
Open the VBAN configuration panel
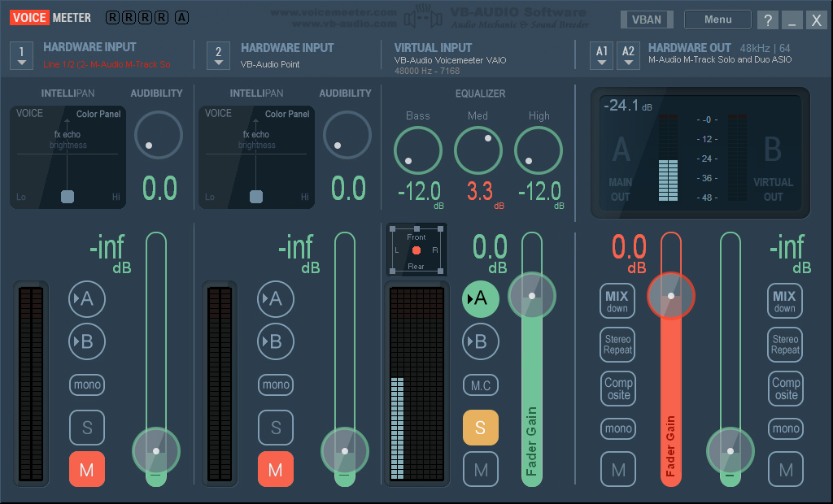click(647, 20)
